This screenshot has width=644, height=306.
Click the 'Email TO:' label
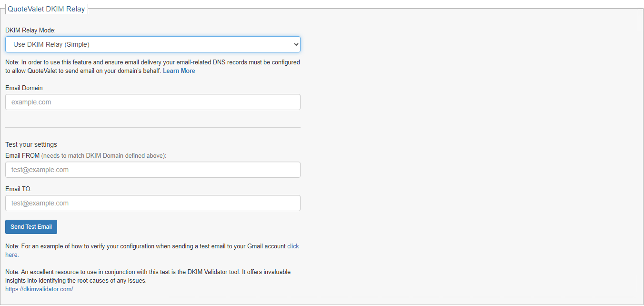pyautogui.click(x=19, y=189)
